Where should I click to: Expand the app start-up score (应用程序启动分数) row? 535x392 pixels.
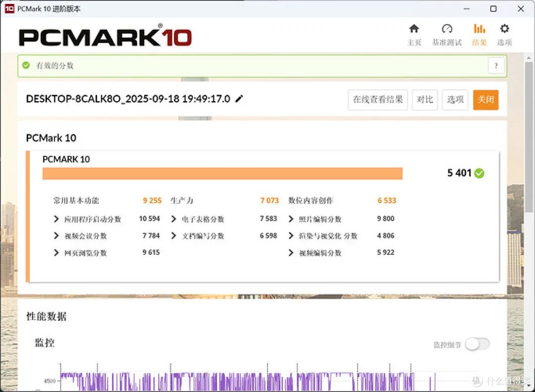[x=56, y=219]
